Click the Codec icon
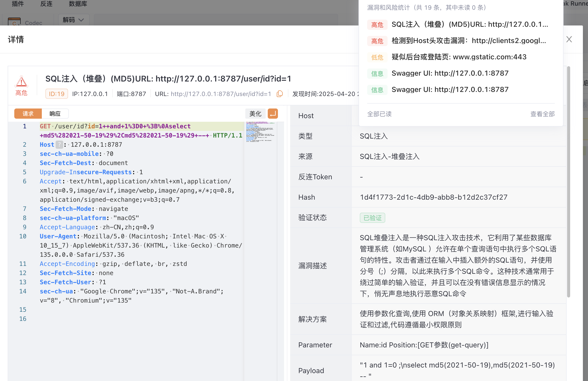Viewport: 588px width, 381px height. coord(14,22)
